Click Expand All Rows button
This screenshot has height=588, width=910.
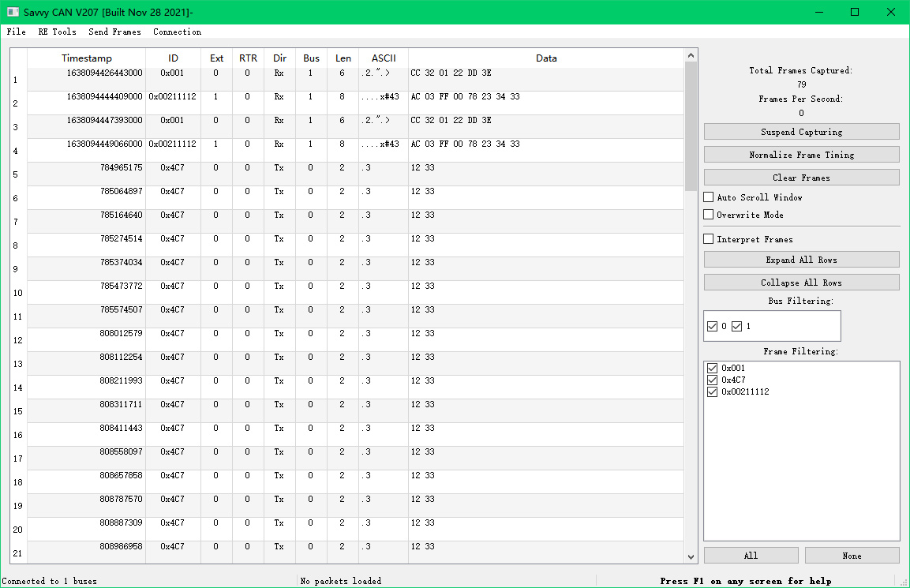tap(801, 260)
